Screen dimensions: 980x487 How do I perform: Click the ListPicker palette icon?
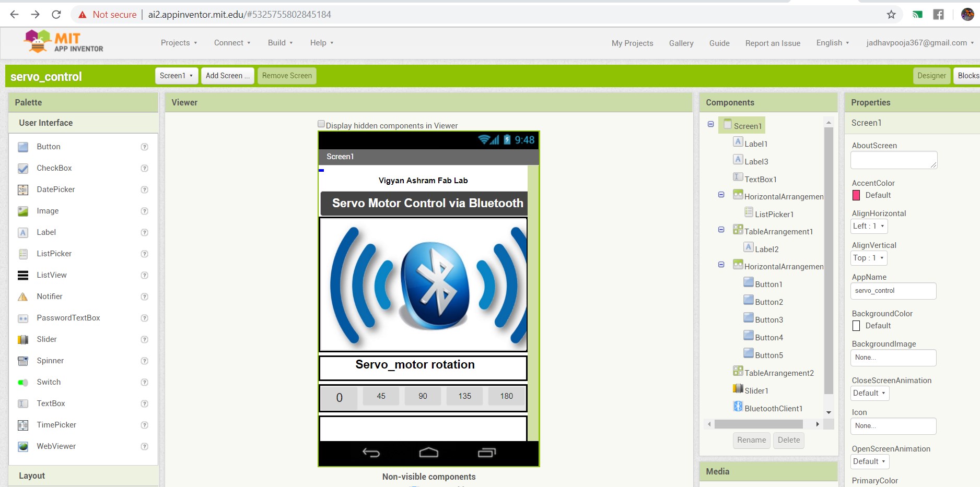(x=23, y=254)
